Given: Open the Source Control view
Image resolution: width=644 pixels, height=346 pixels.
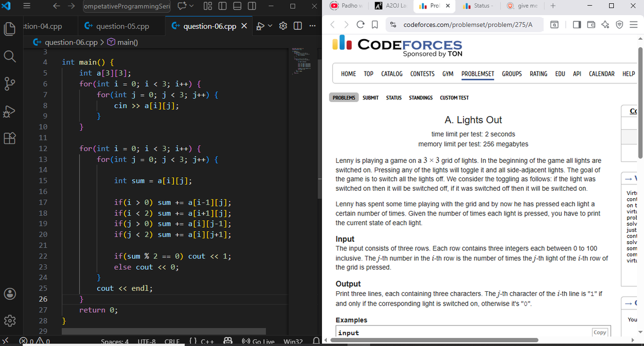Looking at the screenshot, I should 11,84.
